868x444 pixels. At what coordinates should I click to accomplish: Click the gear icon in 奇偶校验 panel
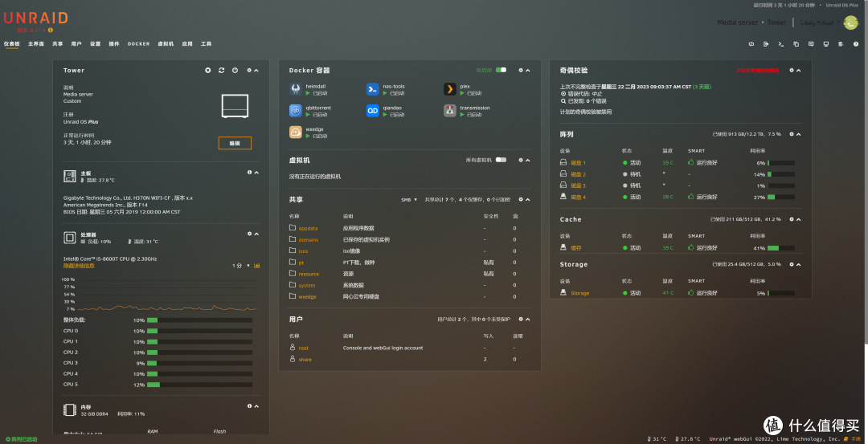(792, 70)
